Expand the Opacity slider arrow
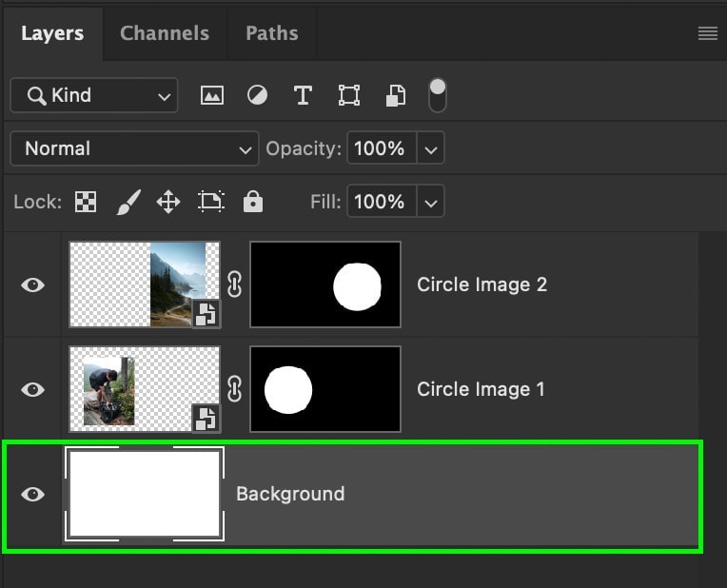Viewport: 727px width, 588px height. point(431,148)
